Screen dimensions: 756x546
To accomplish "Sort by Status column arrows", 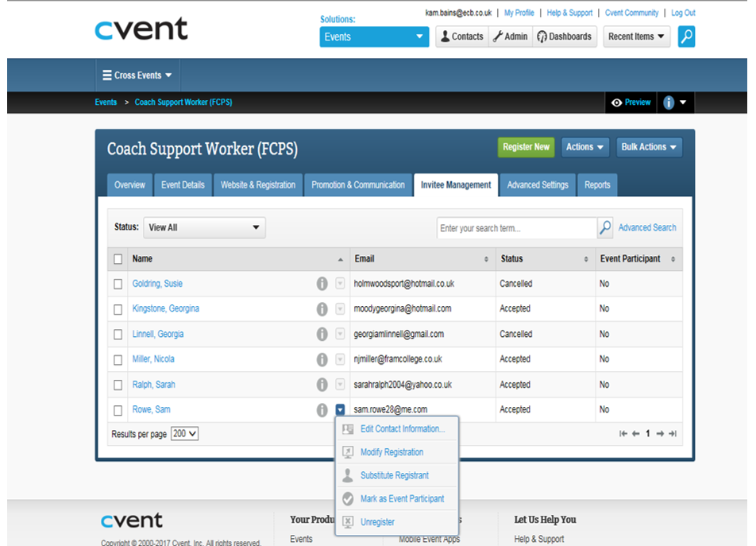I will 586,260.
